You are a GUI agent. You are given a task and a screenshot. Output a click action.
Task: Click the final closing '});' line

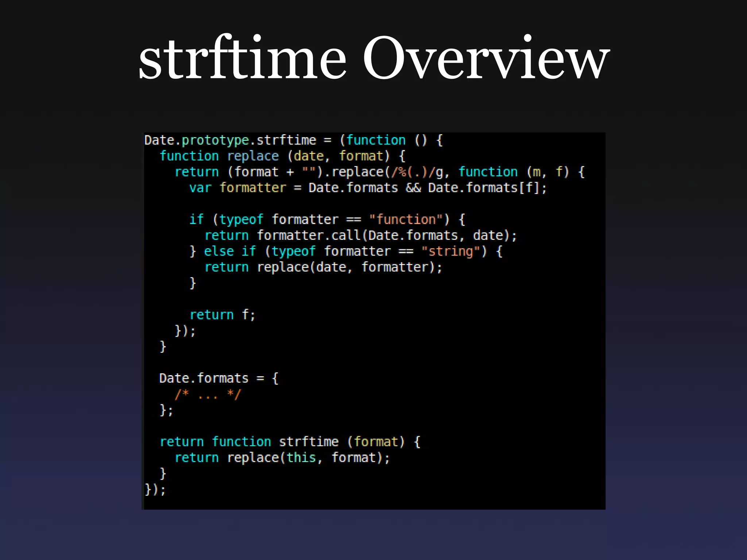(155, 490)
